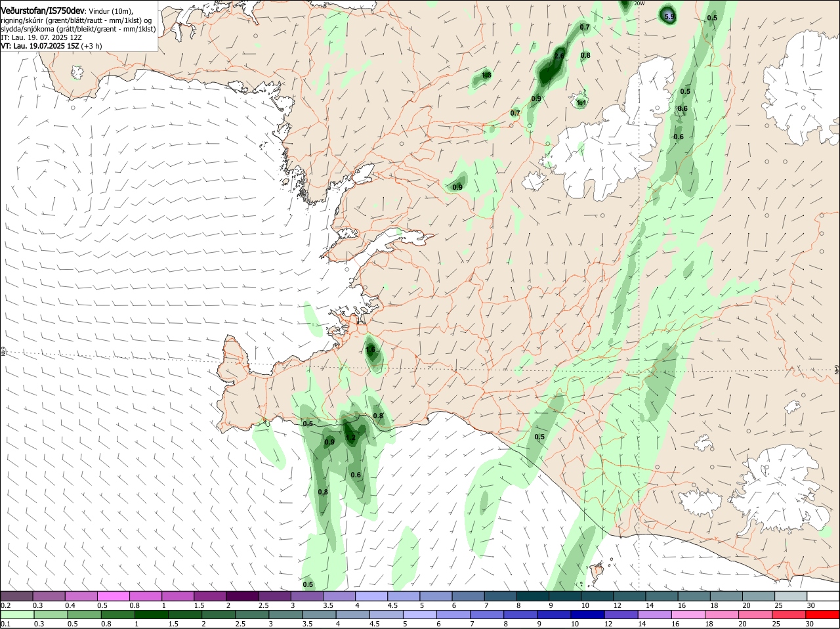This screenshot has width=840, height=629.
Task: Select the bright red 30 swatch in rain legend
Action: tap(823, 615)
